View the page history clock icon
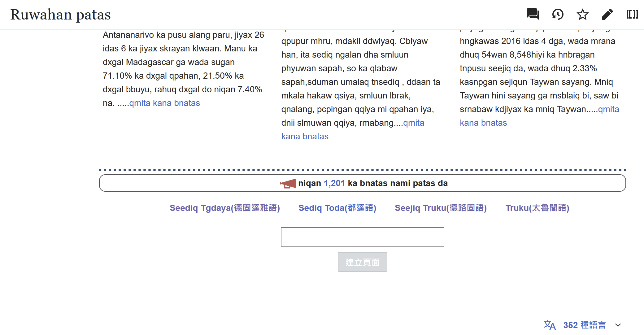Viewport: 644px width, 335px height. tap(558, 14)
